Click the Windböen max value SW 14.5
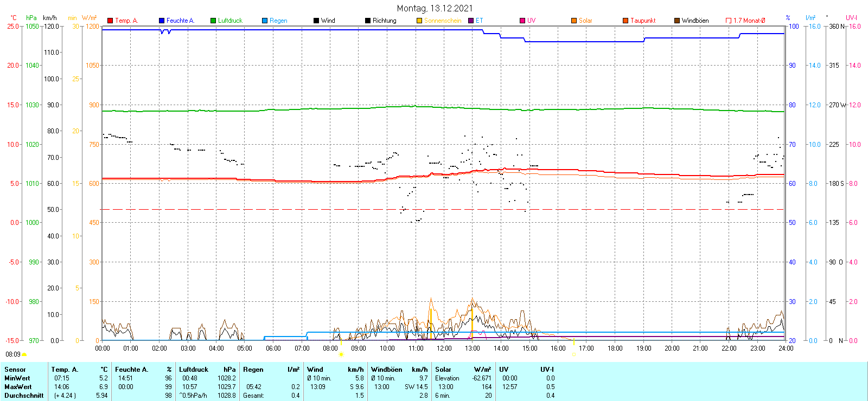This screenshot has height=401, width=868. (x=416, y=387)
